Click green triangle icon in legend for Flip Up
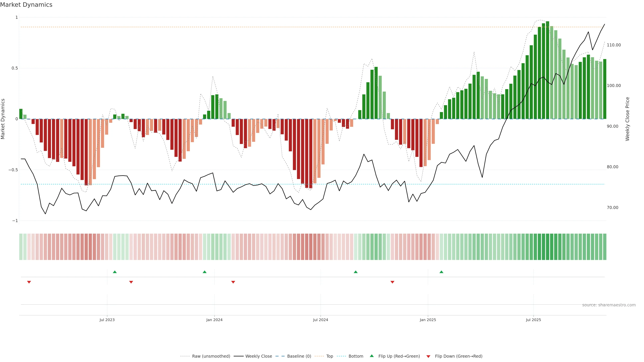This screenshot has width=644, height=362. pyautogui.click(x=372, y=356)
